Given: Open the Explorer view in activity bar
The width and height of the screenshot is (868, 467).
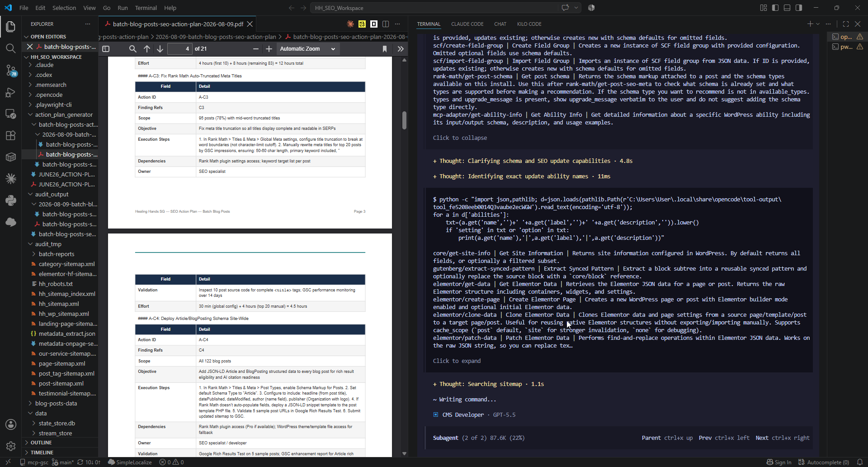Looking at the screenshot, I should [11, 27].
